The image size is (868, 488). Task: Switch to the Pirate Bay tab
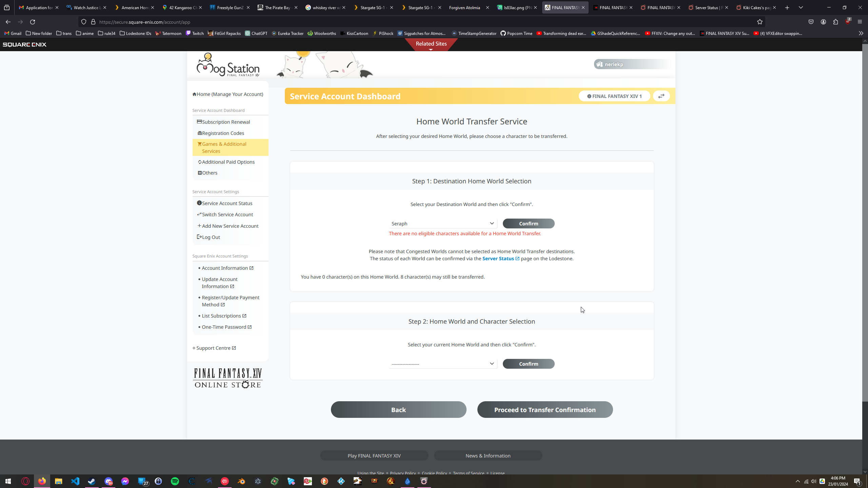tap(277, 7)
